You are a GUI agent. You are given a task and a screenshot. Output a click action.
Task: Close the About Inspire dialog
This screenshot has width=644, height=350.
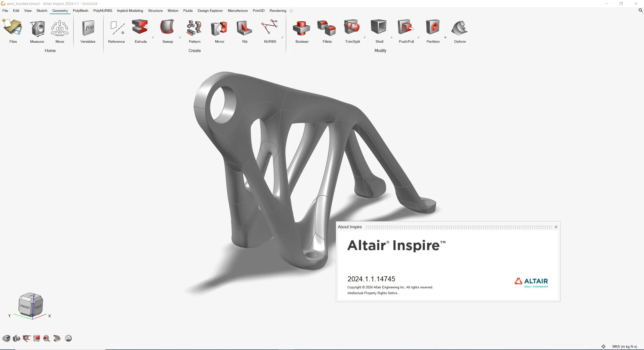click(x=556, y=227)
